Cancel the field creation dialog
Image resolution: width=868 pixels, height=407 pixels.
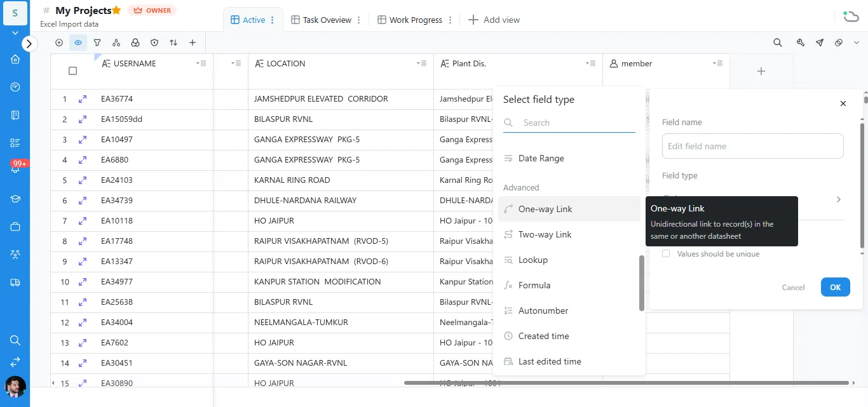coord(793,287)
